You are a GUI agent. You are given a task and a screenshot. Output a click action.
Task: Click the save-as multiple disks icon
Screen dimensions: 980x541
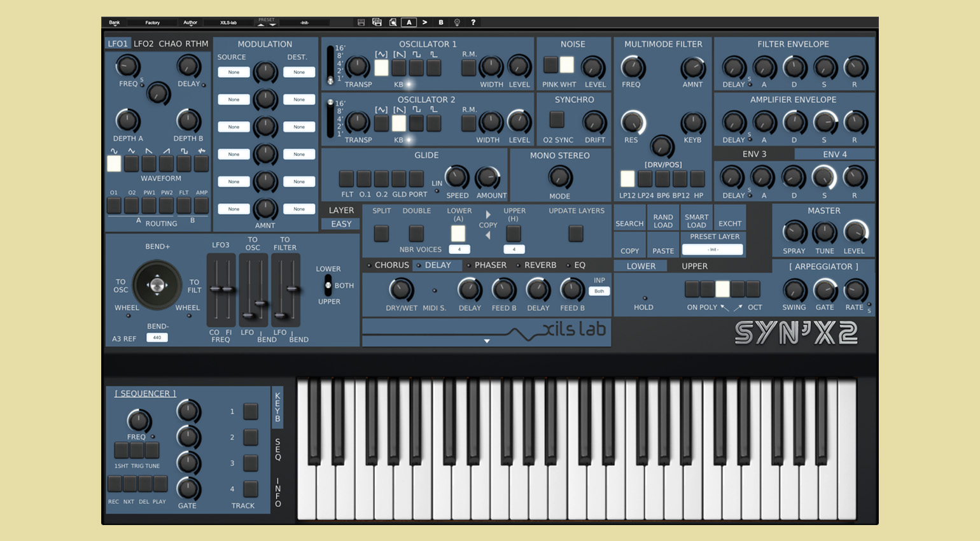pyautogui.click(x=377, y=22)
